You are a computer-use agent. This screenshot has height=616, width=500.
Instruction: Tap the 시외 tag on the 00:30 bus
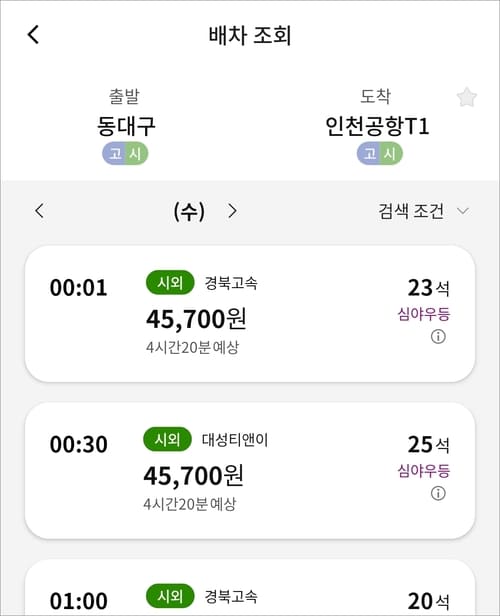click(x=167, y=439)
